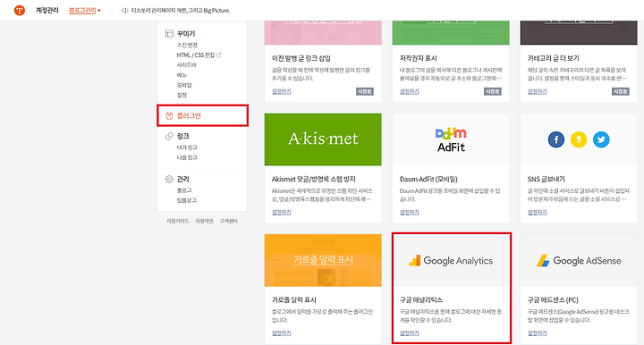Click the Google Analytics logo
The image size is (644, 345).
tap(451, 260)
